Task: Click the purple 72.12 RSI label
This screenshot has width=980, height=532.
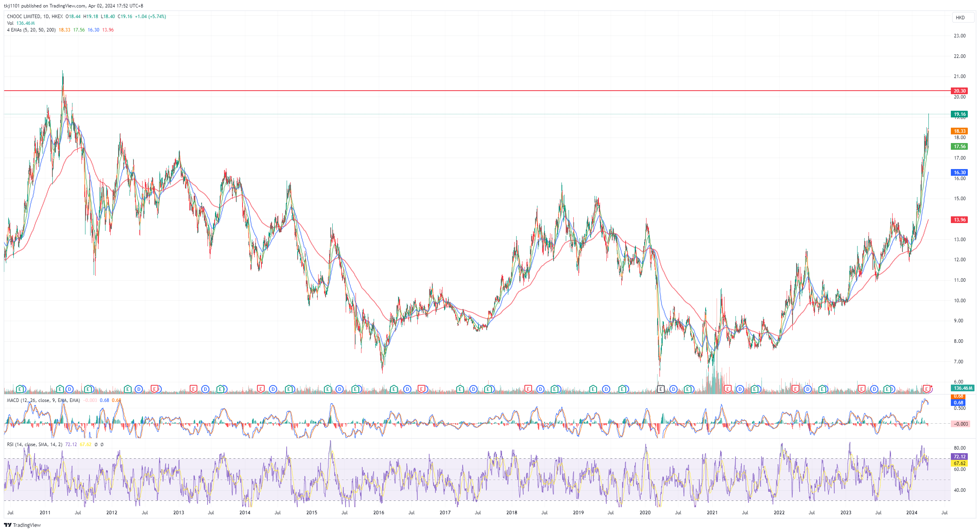Action: click(960, 457)
